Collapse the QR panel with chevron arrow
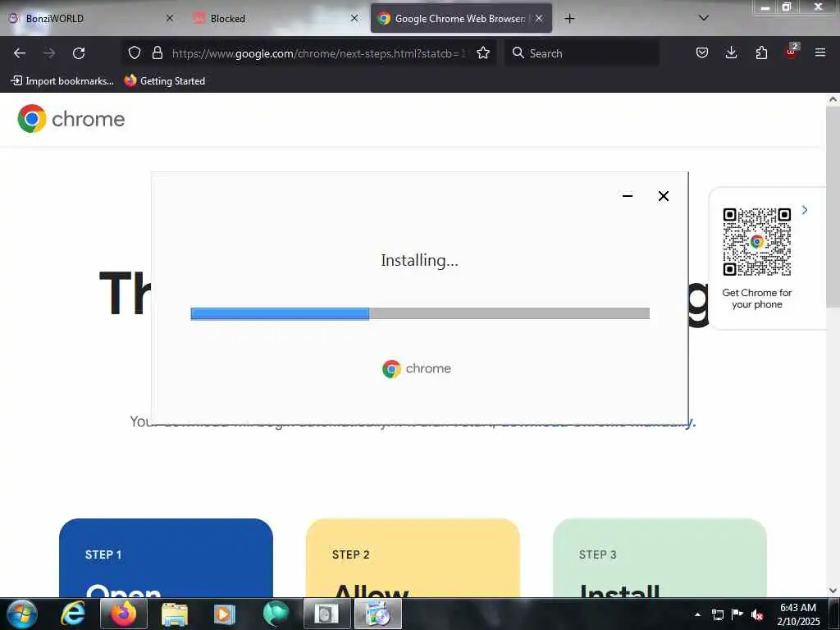Image resolution: width=840 pixels, height=630 pixels. point(805,210)
